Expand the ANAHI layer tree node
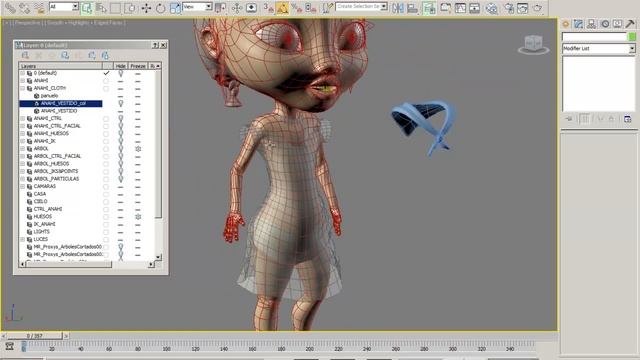The height and width of the screenshot is (360, 640). point(23,81)
